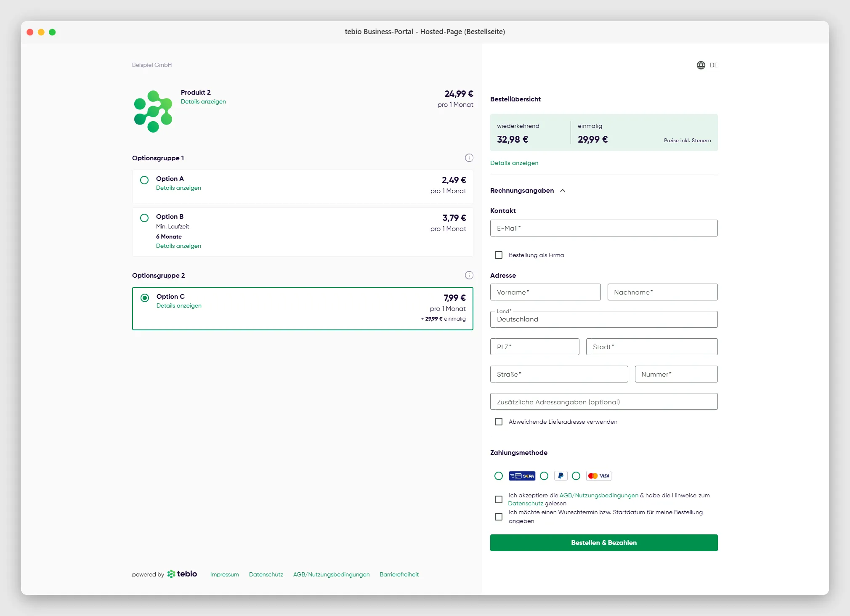Enable Abweichende Lieferadresse verwenden checkbox
The width and height of the screenshot is (850, 616).
pyautogui.click(x=499, y=422)
